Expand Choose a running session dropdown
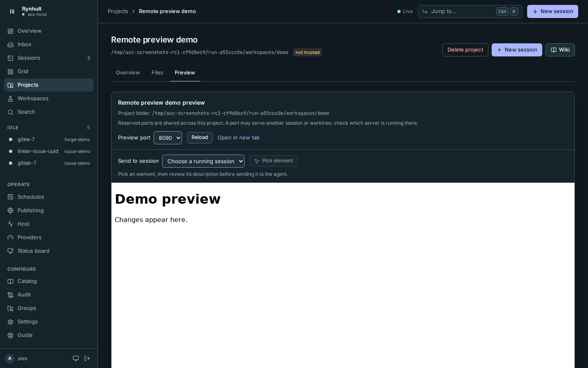 [203, 161]
